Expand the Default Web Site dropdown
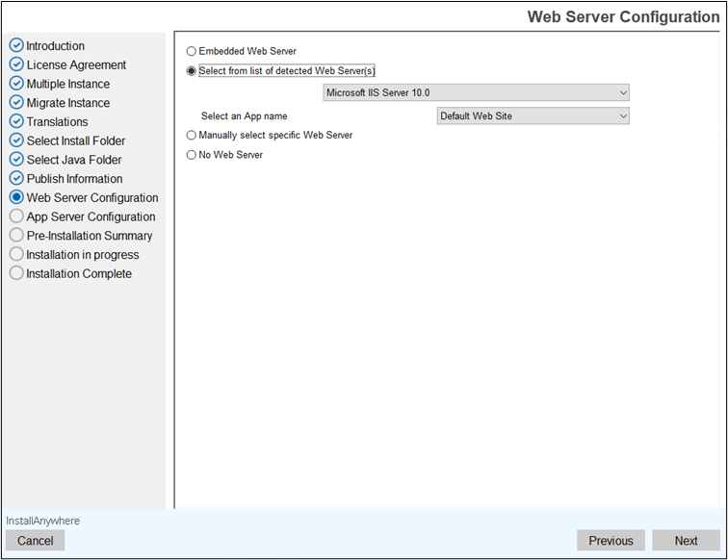Image resolution: width=728 pixels, height=560 pixels. pos(533,116)
